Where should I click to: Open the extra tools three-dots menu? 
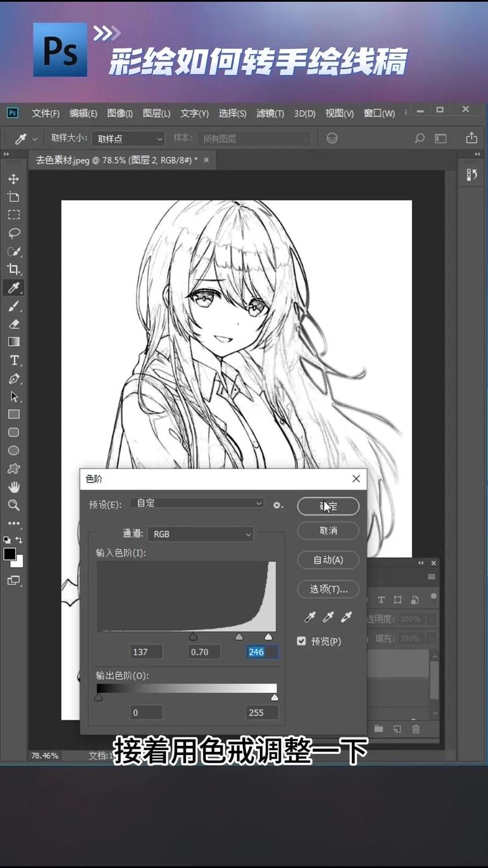[13, 523]
